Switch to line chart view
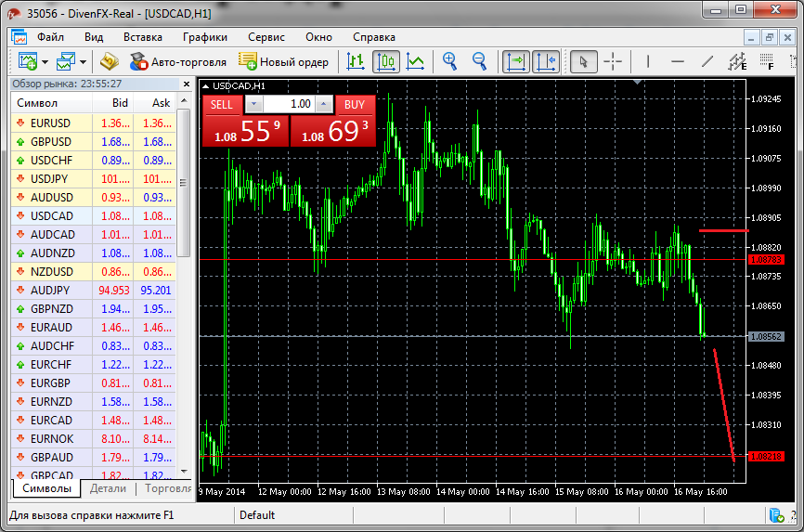804x532 pixels. 415,61
